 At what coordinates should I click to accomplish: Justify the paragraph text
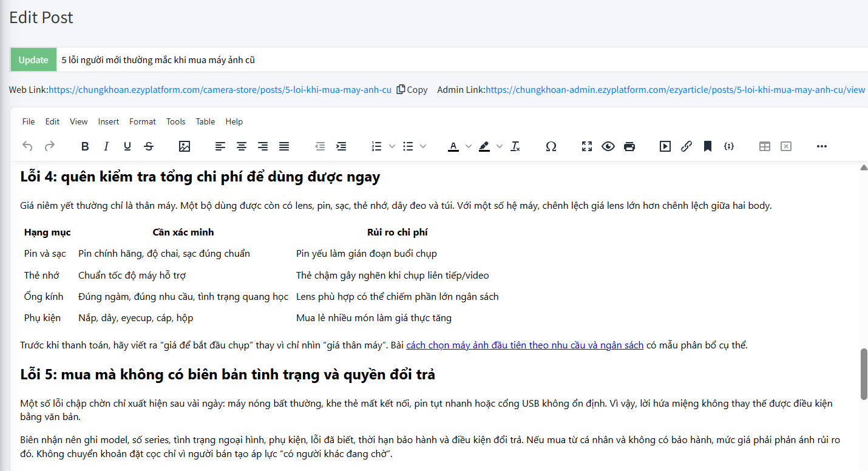[284, 146]
